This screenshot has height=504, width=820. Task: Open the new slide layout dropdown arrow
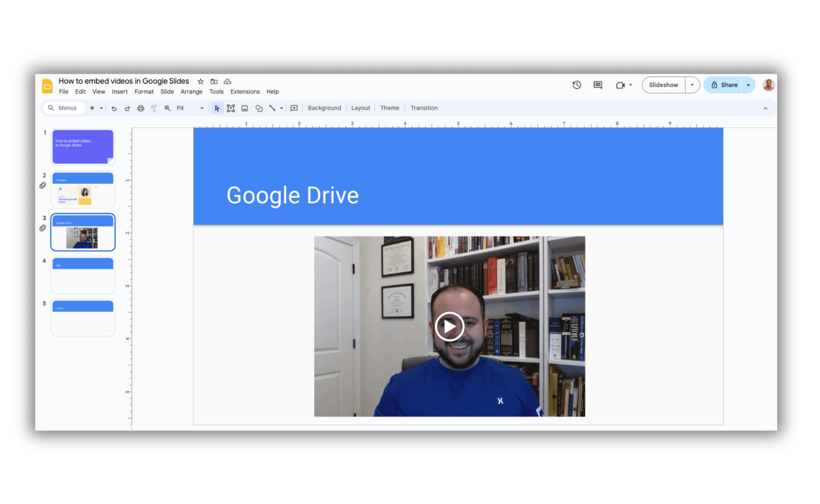click(x=101, y=108)
